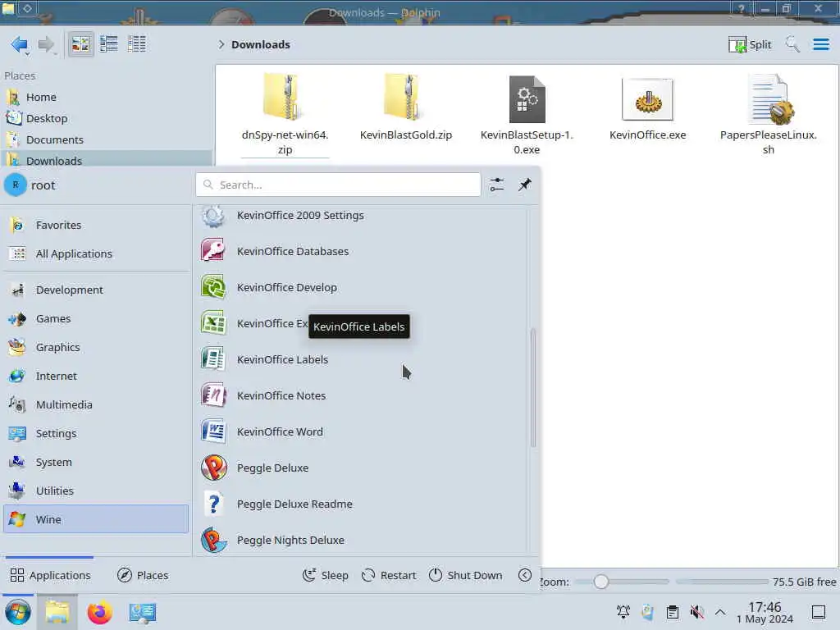Screen dimensions: 840x630
Task: Switch to Applications tab
Action: pyautogui.click(x=50, y=575)
